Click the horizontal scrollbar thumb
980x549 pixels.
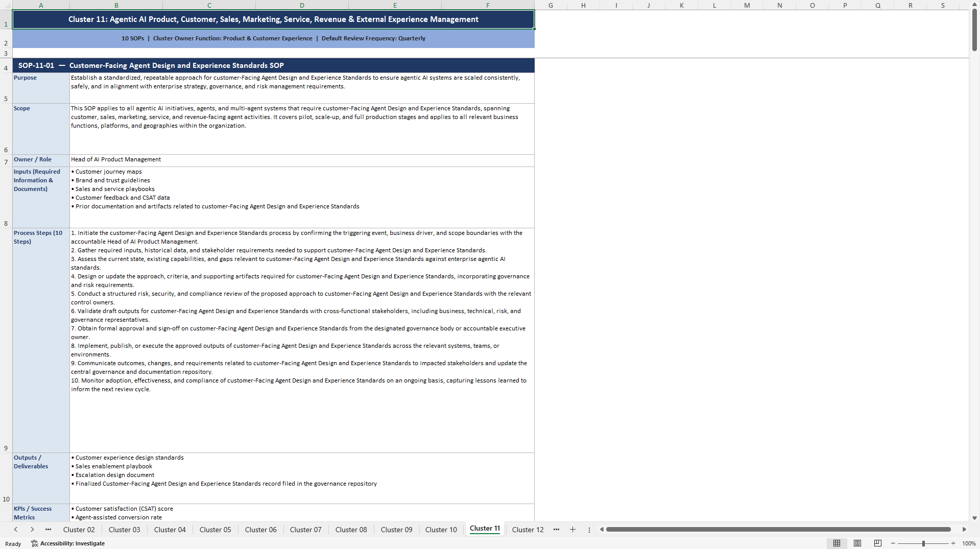778,530
